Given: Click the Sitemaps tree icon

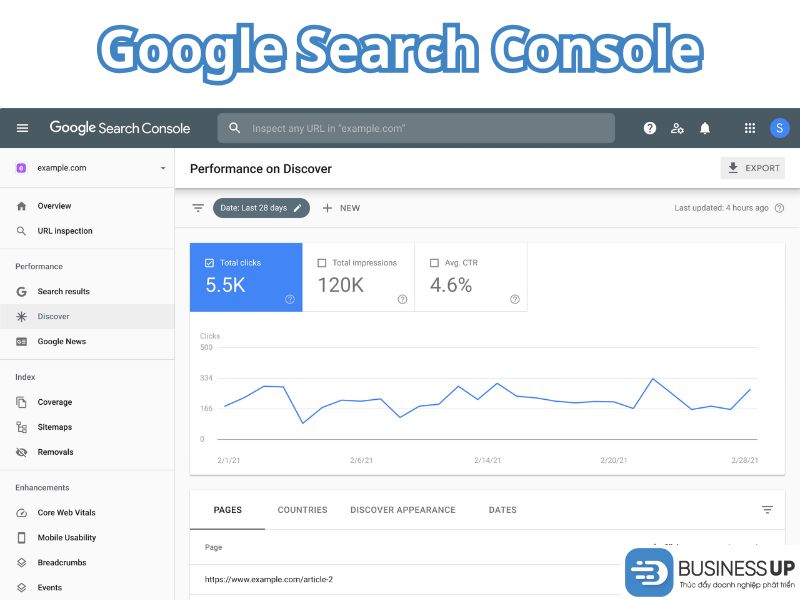Looking at the screenshot, I should click(21, 427).
